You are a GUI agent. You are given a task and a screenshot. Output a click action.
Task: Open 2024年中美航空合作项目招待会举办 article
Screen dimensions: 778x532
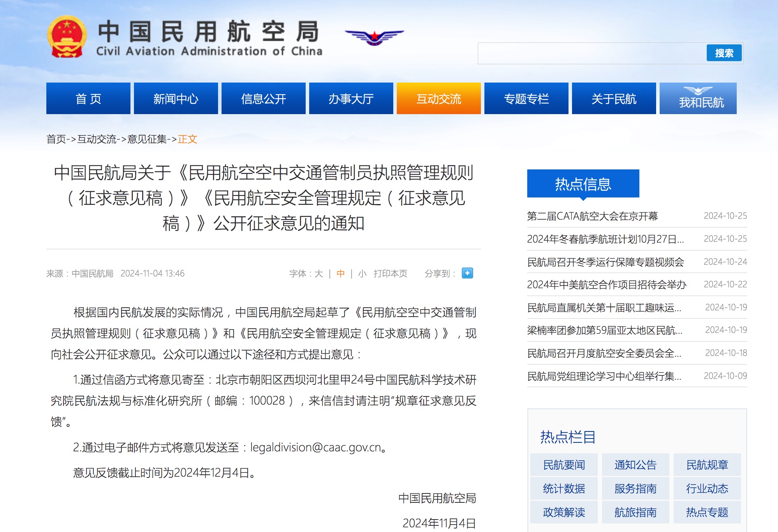click(x=606, y=285)
